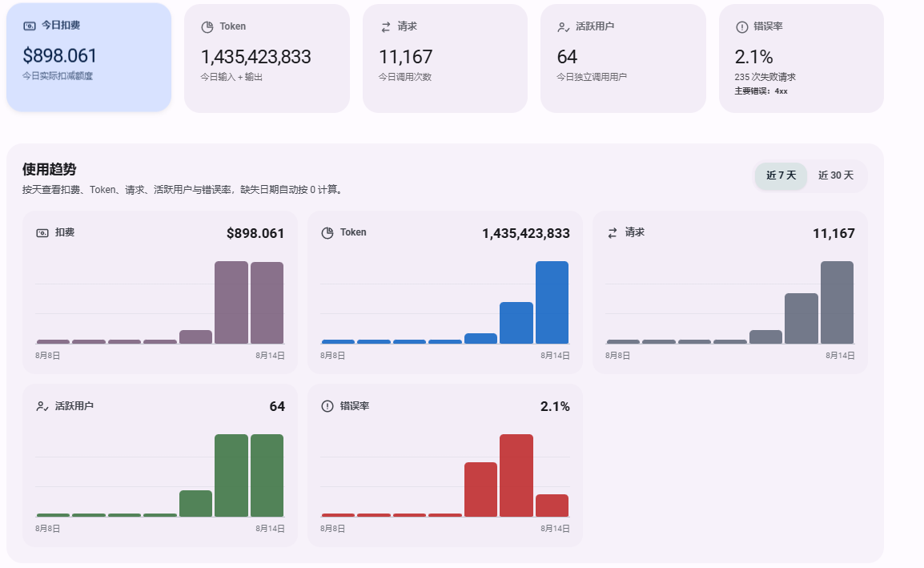Click the alert icon in 错误率 trend chart

click(327, 406)
